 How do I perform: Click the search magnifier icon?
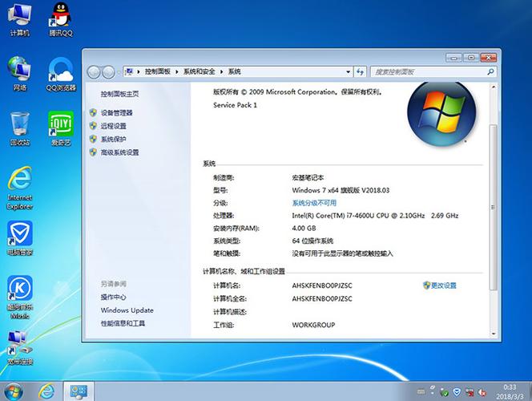490,71
